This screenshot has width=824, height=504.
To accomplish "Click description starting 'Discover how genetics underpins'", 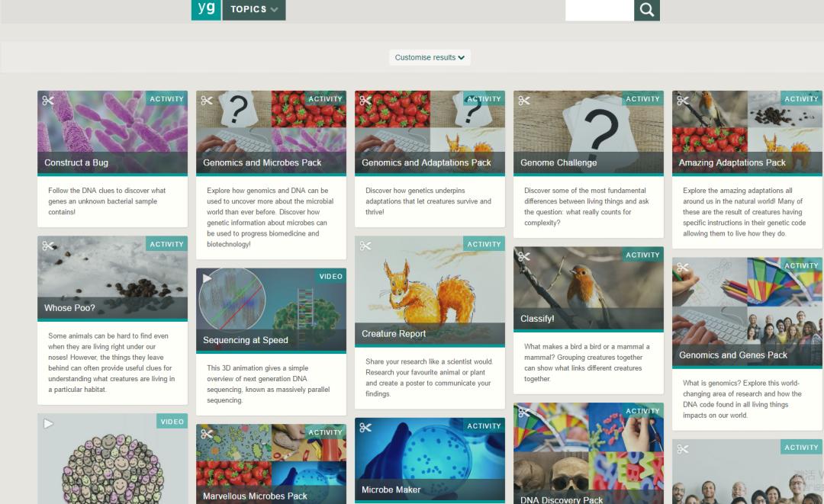I will tap(428, 201).
